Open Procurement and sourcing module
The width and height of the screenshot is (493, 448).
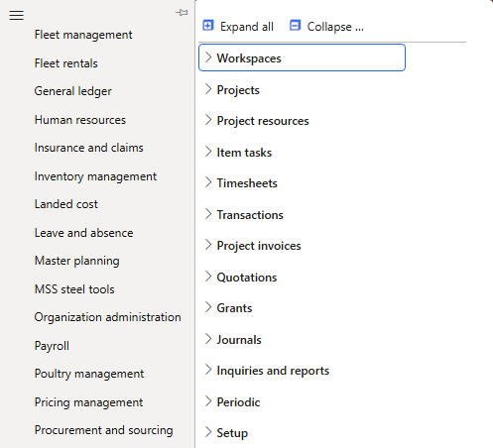pos(104,430)
